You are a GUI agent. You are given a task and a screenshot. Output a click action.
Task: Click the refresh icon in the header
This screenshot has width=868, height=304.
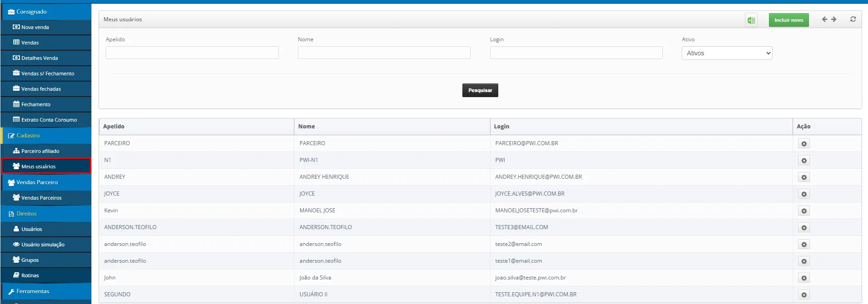[853, 20]
